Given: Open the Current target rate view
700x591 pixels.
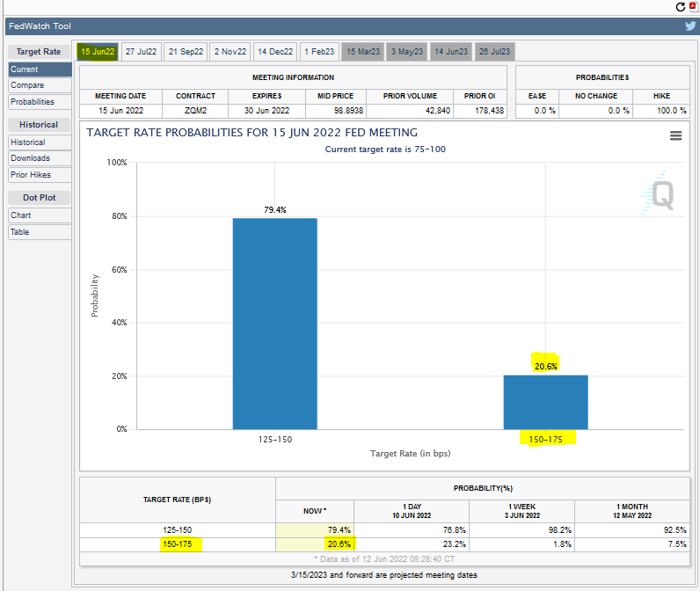Looking at the screenshot, I should (40, 69).
